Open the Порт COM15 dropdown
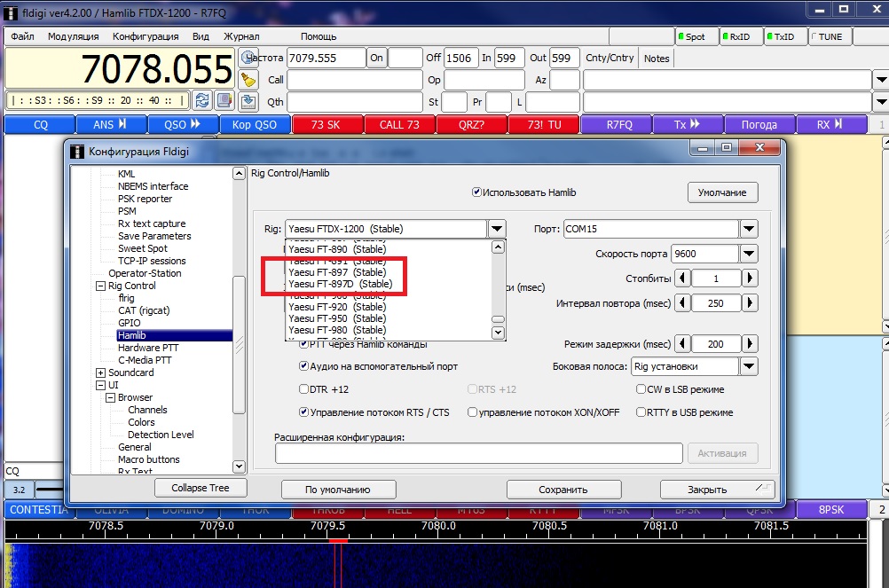 click(x=749, y=229)
